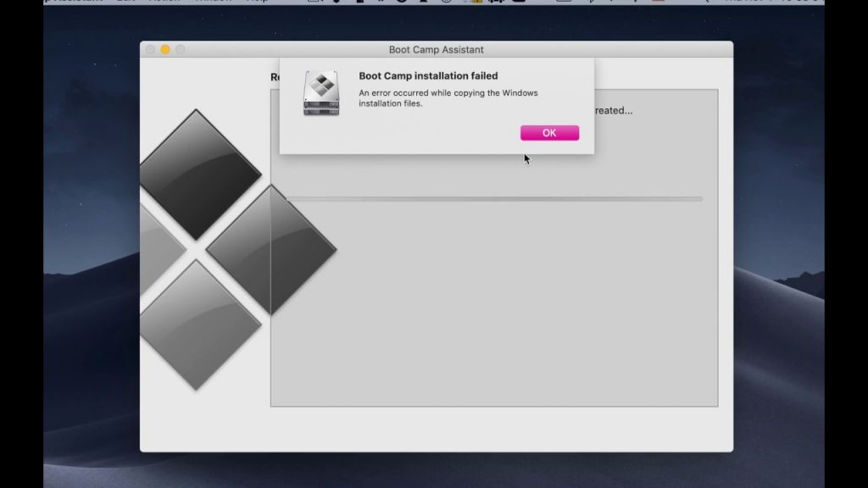Click the Boot Camp drive icon in the alert
Screen dimensions: 868x488
[321, 94]
